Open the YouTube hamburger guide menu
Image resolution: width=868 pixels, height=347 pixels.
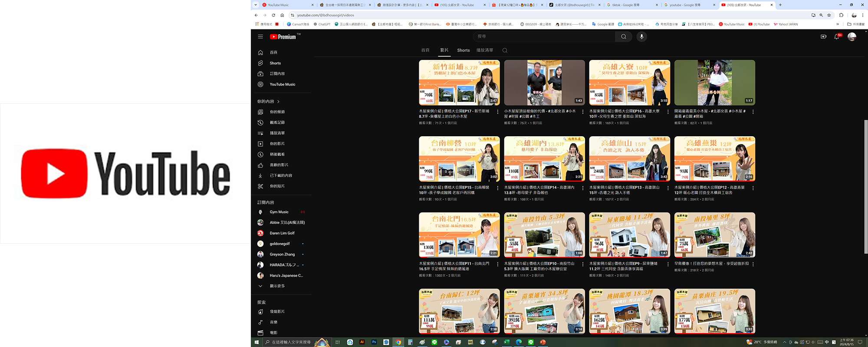[x=260, y=36]
